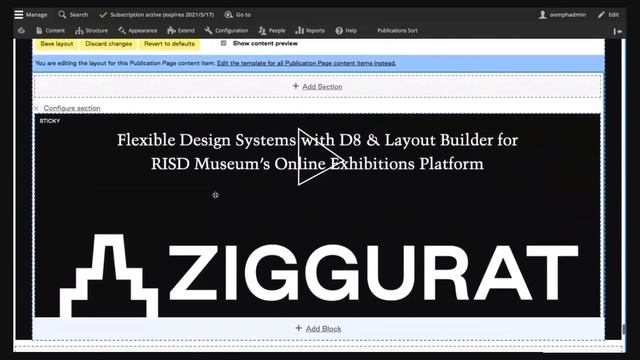Click the Edit pencil icon
The image size is (640, 360).
(x=601, y=15)
